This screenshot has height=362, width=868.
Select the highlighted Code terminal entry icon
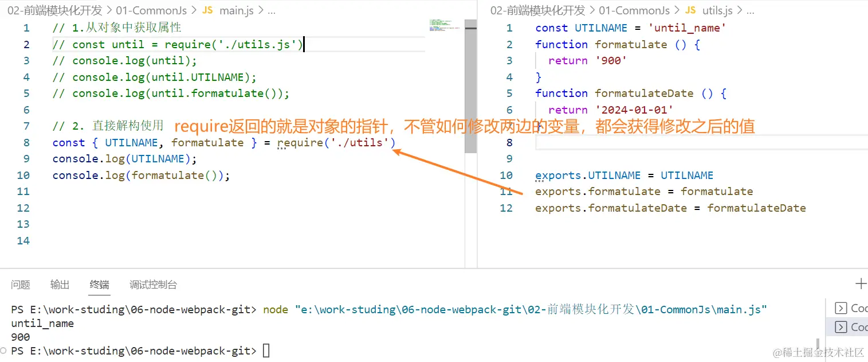coord(841,327)
